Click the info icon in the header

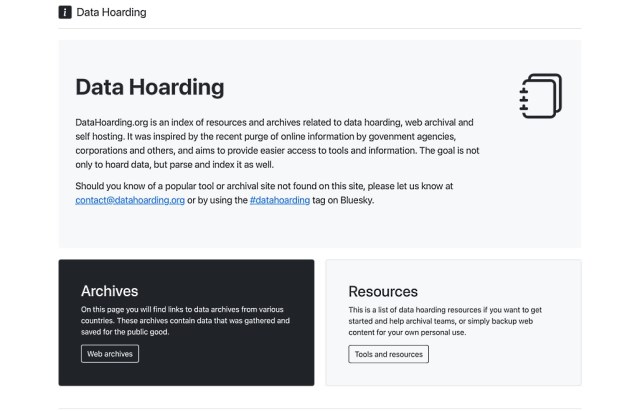pos(65,12)
